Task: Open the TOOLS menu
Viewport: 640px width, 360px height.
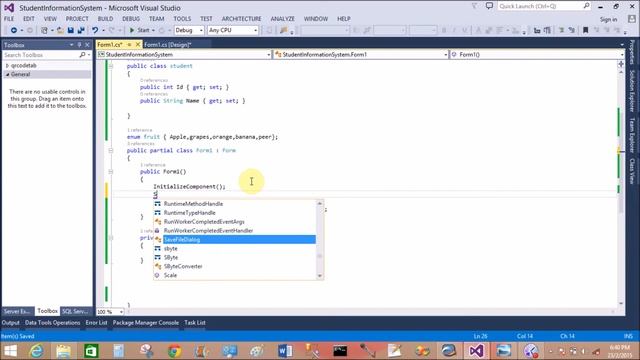Action: coord(182,19)
